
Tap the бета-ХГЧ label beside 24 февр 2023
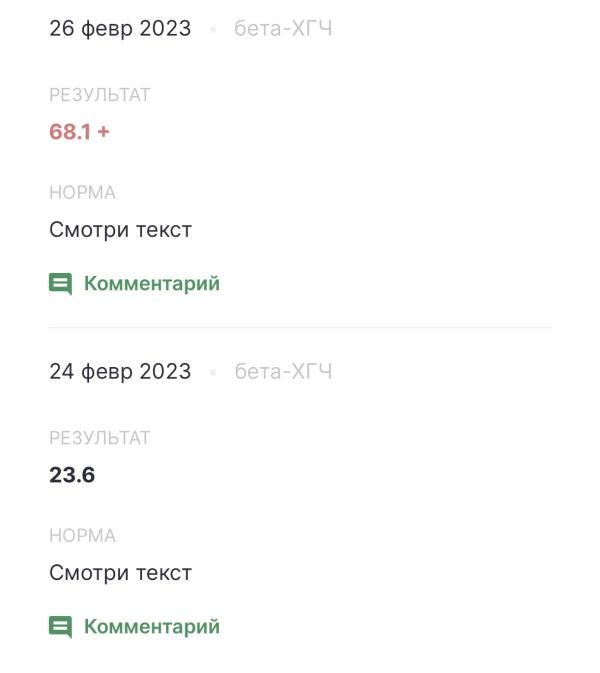tap(283, 372)
